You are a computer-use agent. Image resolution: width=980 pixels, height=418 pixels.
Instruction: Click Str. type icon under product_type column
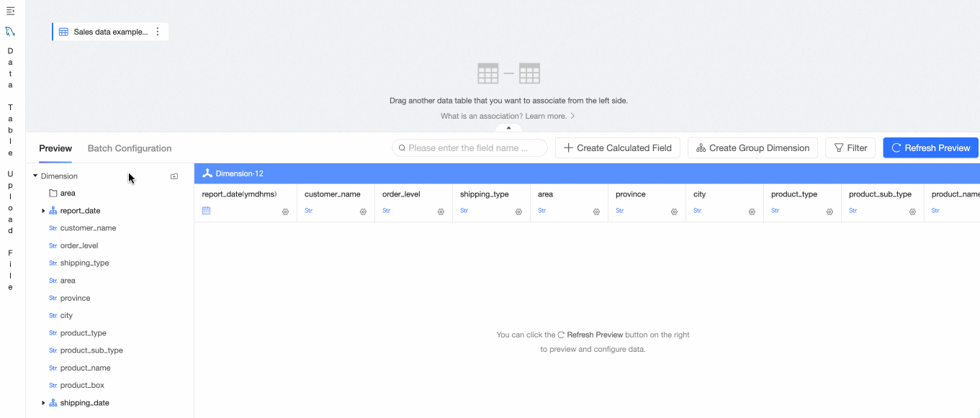776,211
